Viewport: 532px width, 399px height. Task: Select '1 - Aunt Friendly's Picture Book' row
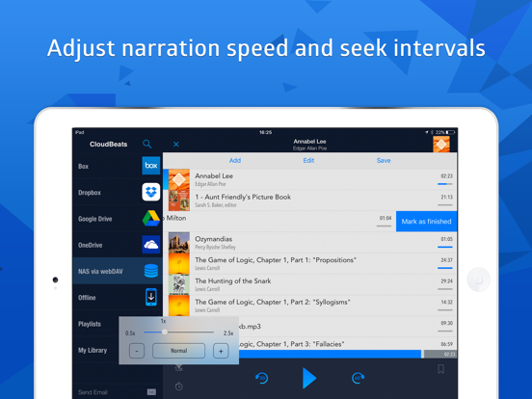pos(309,200)
